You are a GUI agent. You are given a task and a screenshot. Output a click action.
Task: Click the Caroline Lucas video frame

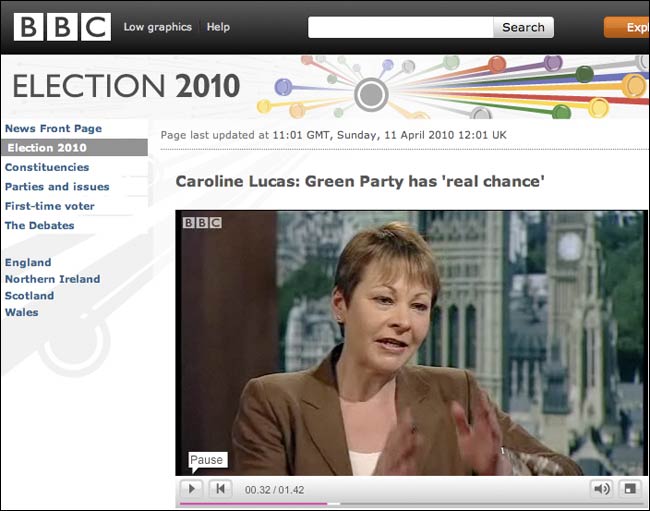pyautogui.click(x=411, y=343)
